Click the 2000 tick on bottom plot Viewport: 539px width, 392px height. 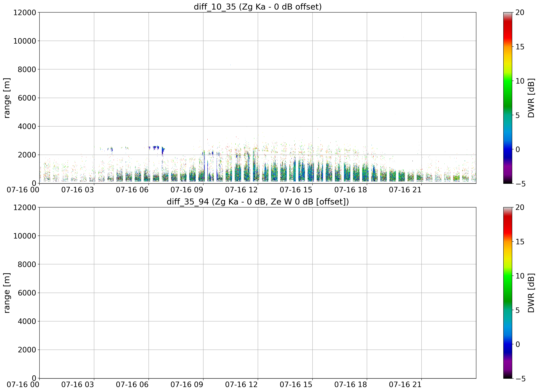27,350
